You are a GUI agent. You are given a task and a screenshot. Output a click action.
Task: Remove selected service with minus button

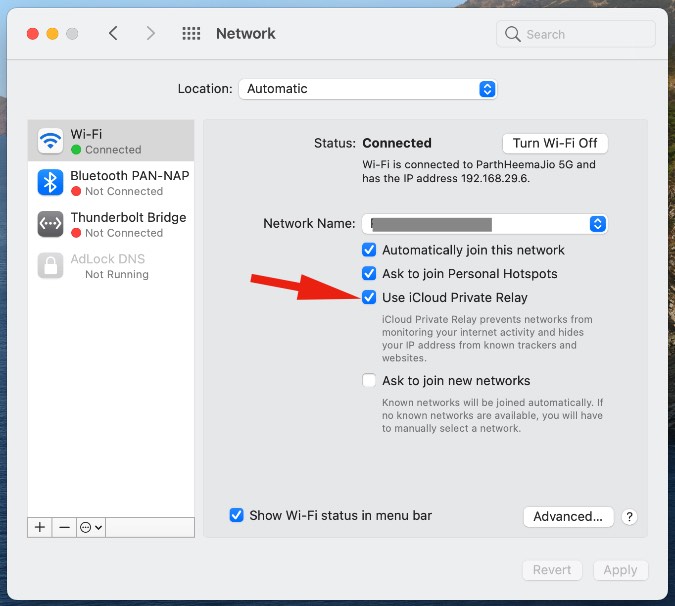pyautogui.click(x=64, y=527)
